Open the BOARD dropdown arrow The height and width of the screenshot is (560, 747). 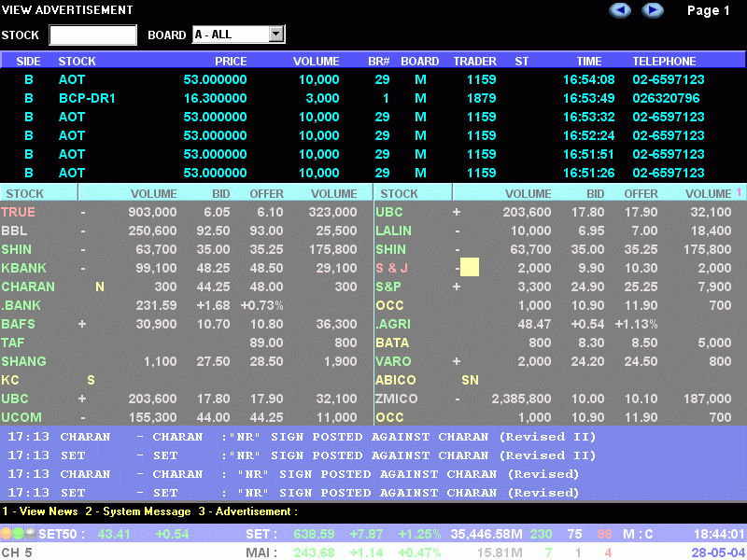tap(275, 35)
